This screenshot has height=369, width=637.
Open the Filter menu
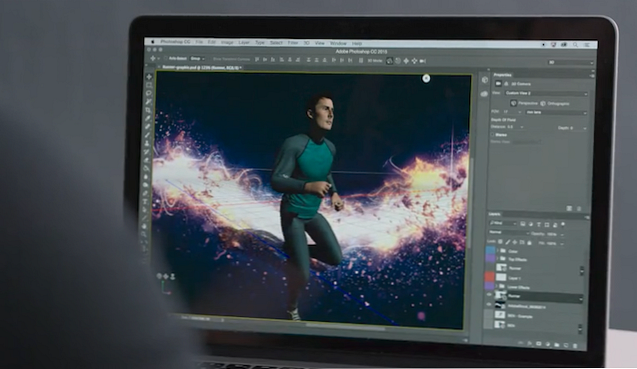click(293, 43)
